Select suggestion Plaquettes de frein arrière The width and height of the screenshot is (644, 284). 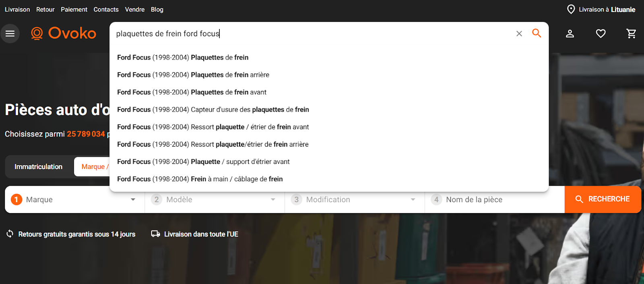click(x=329, y=75)
